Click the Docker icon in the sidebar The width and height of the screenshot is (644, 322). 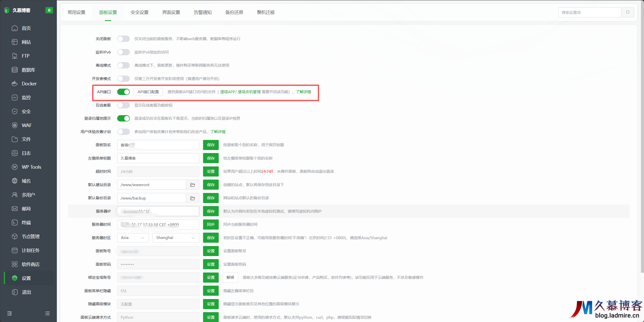[15, 84]
